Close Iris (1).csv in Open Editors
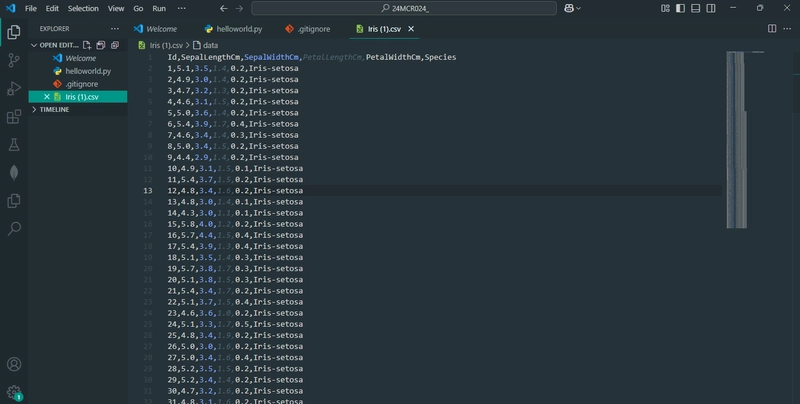The height and width of the screenshot is (404, 800). click(46, 96)
